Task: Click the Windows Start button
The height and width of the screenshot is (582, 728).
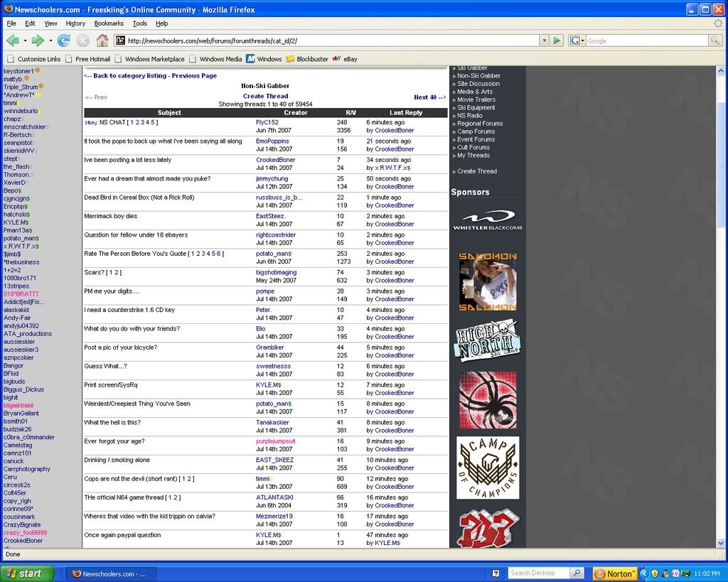Action: (27, 573)
